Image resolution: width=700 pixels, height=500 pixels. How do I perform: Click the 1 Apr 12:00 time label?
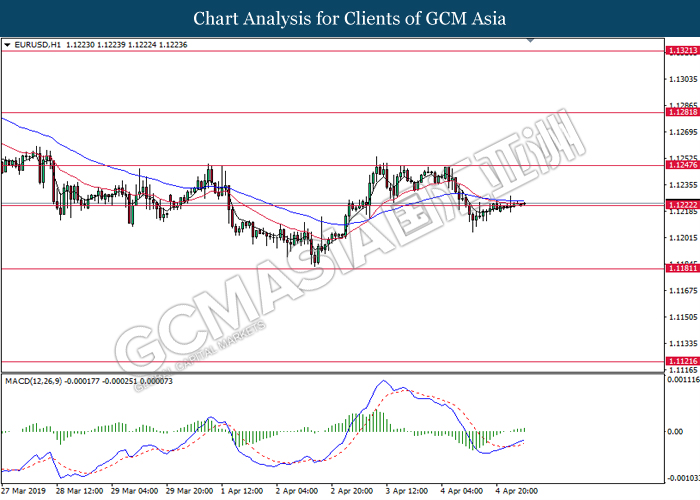point(242,491)
